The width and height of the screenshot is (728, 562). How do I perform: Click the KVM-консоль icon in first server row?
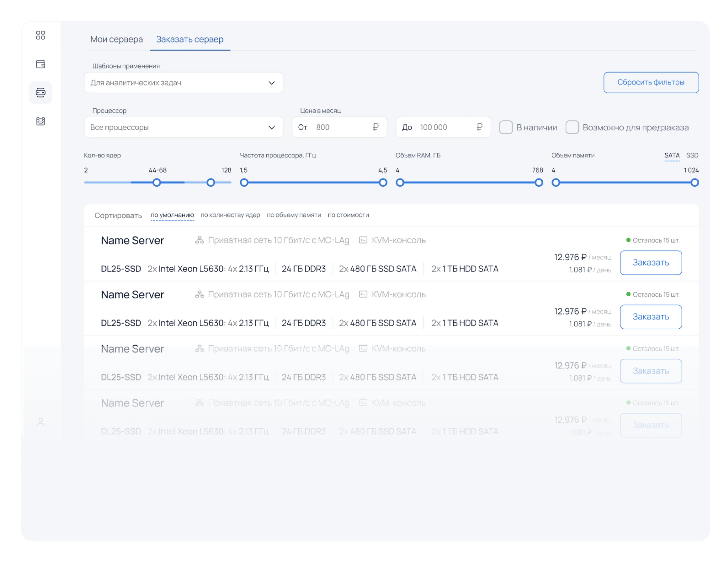click(x=363, y=240)
